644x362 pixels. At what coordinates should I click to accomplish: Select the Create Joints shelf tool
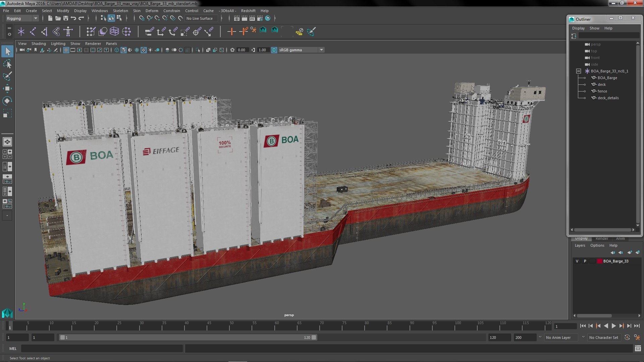(x=33, y=32)
